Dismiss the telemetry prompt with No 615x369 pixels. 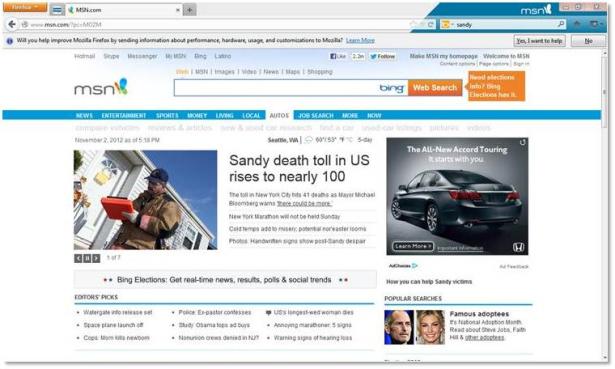point(588,41)
